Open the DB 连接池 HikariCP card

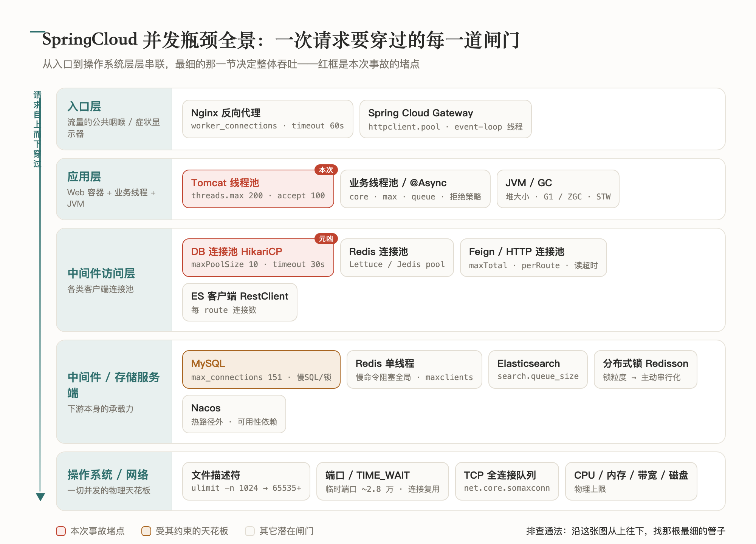pos(258,258)
